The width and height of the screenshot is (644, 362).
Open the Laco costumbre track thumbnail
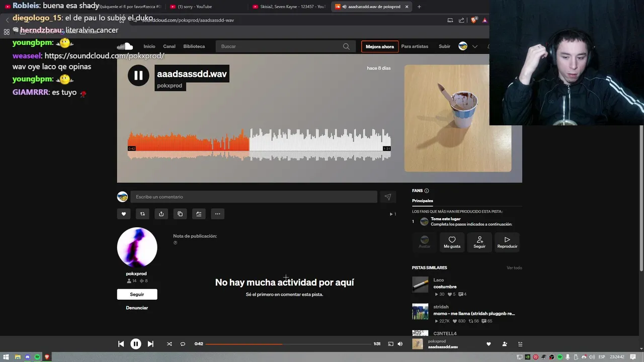coord(420,285)
